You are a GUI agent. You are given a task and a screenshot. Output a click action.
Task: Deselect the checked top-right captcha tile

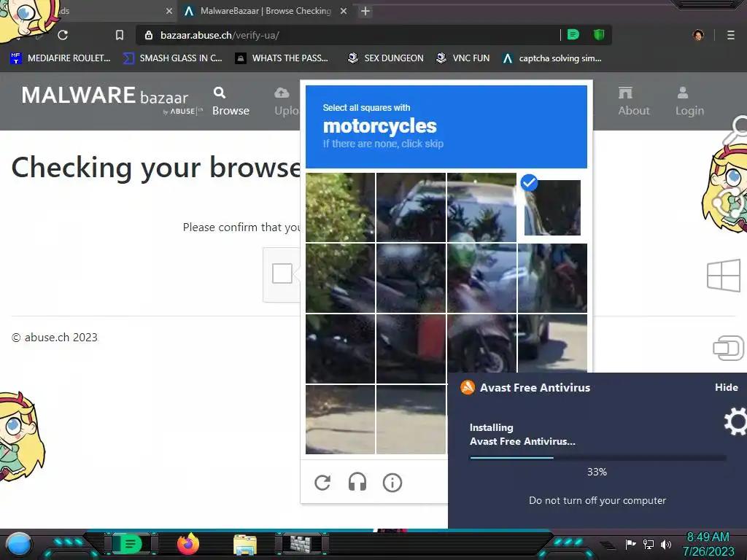point(553,208)
